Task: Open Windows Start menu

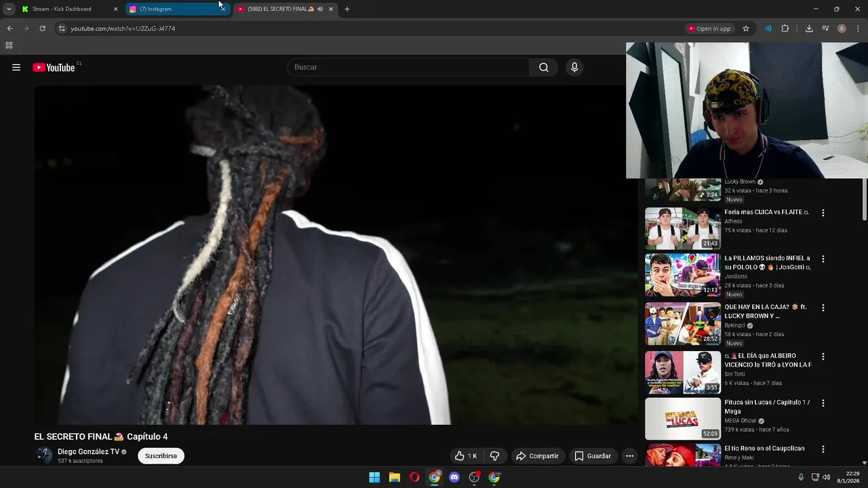Action: click(374, 477)
